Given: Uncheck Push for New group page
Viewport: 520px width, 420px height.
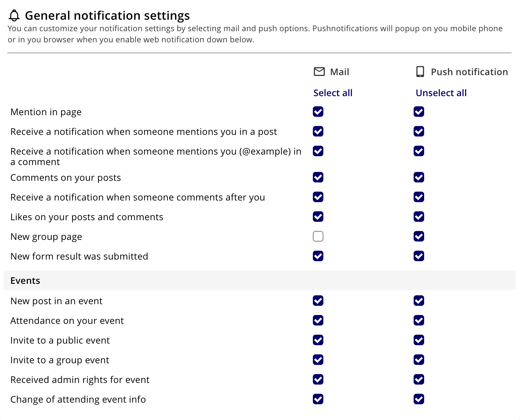Looking at the screenshot, I should [419, 236].
